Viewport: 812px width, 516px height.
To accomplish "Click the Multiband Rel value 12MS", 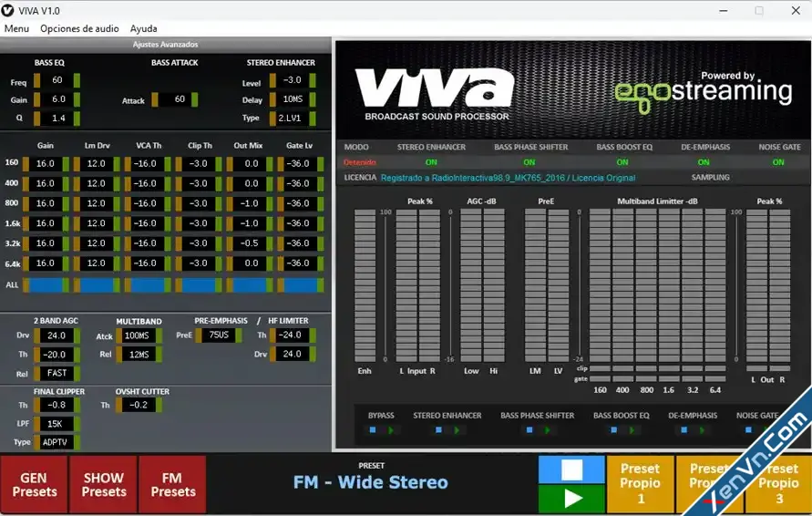I will click(x=139, y=355).
